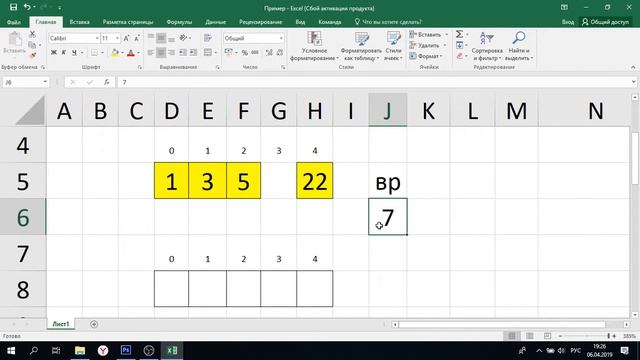Click the Cut scissors icon
The image size is (640, 360).
point(32,35)
